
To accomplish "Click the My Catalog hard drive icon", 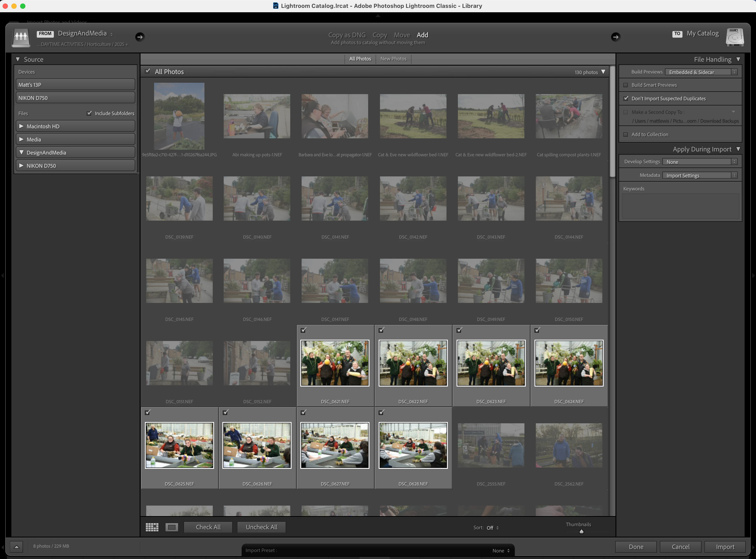I will pos(734,37).
